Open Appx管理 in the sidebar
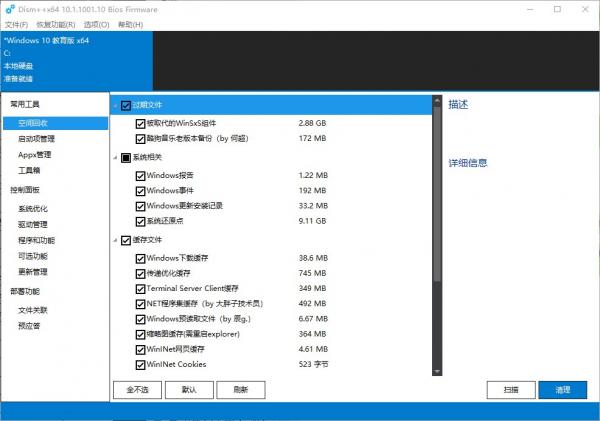 coord(34,155)
